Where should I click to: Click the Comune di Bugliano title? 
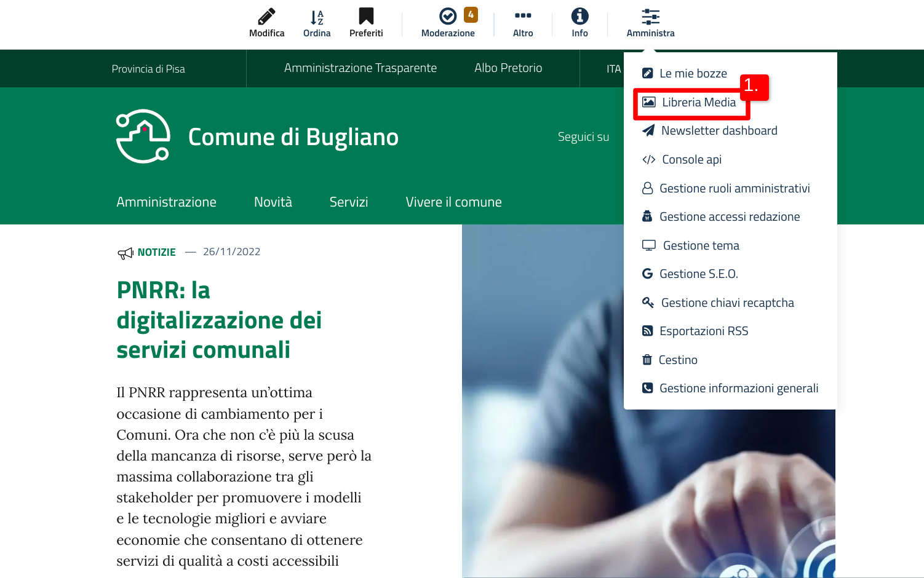tap(293, 137)
